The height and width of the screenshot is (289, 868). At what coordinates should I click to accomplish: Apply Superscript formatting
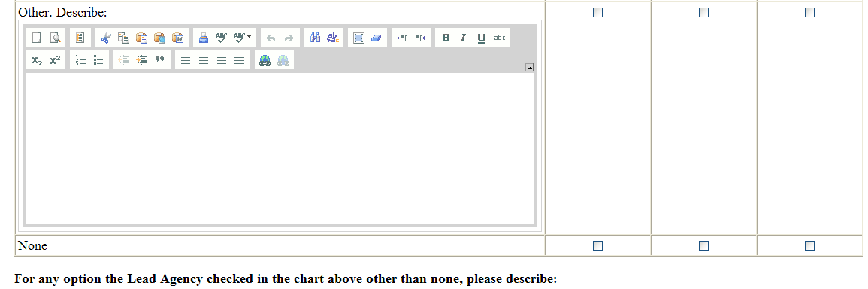55,60
